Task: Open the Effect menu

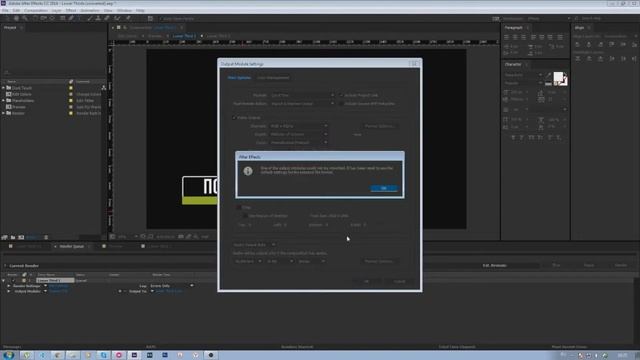Action: pyautogui.click(x=71, y=10)
